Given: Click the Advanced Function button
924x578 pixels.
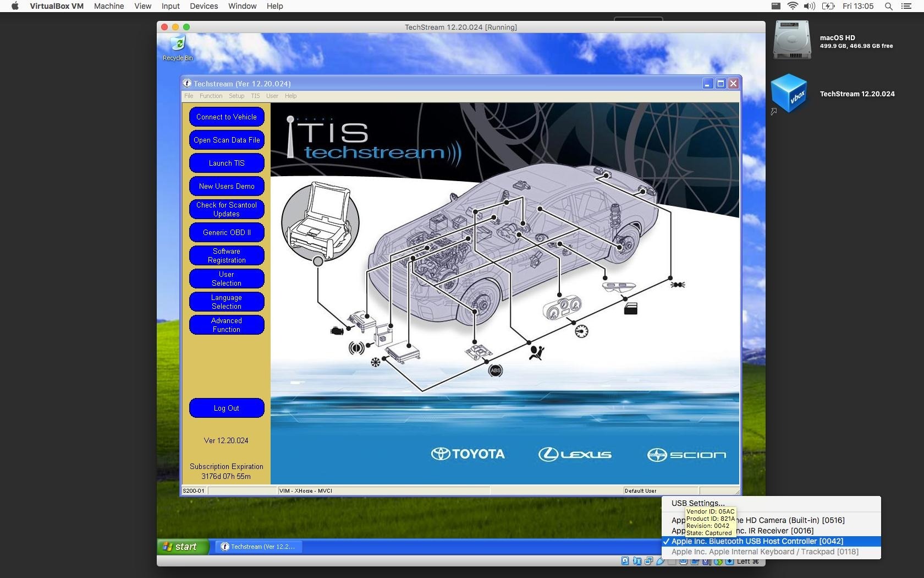Looking at the screenshot, I should [x=227, y=325].
